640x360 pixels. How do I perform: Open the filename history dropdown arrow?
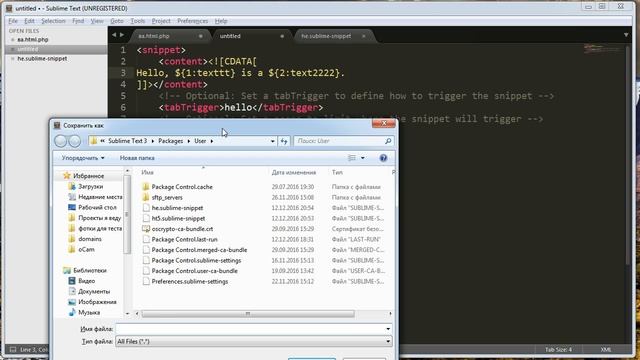click(388, 329)
